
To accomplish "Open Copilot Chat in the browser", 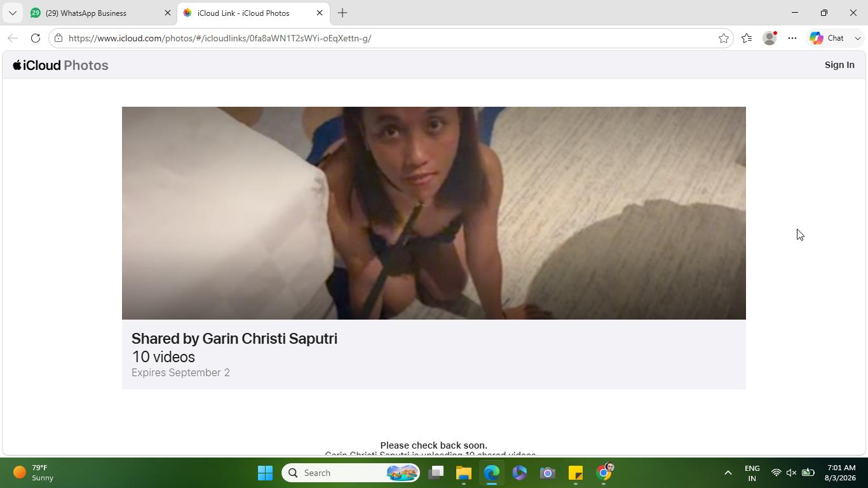I will (827, 38).
